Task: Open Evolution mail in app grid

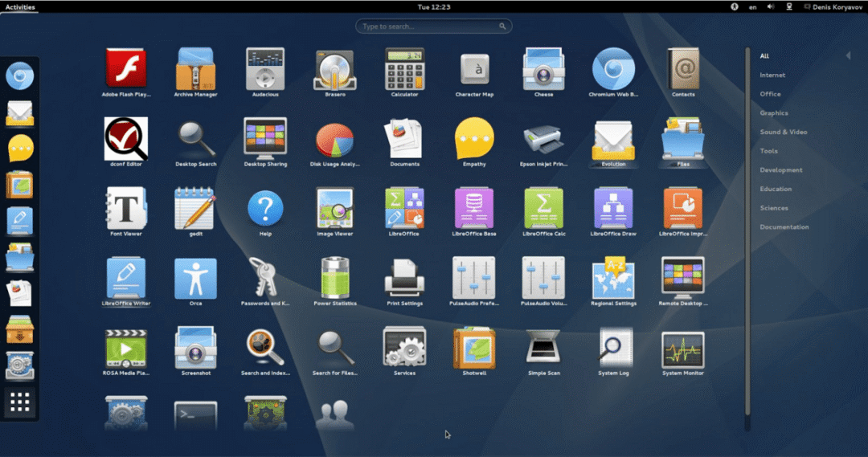Action: point(613,142)
